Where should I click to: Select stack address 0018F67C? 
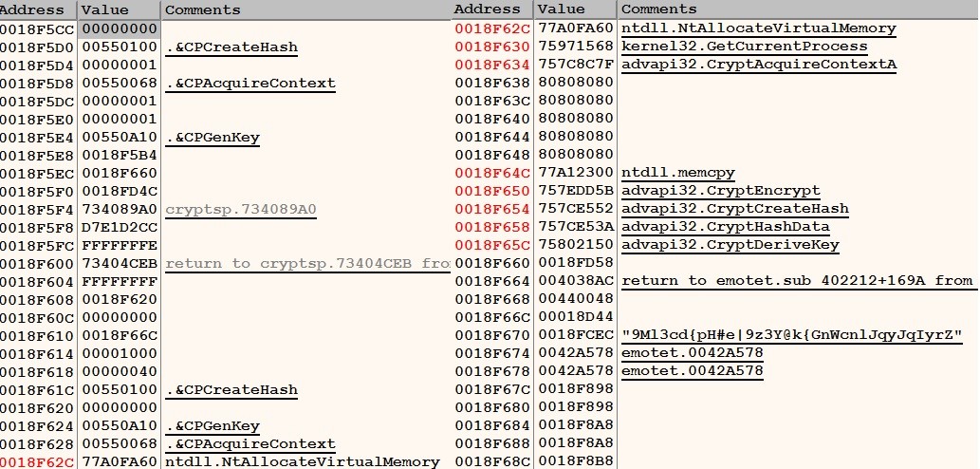point(492,389)
